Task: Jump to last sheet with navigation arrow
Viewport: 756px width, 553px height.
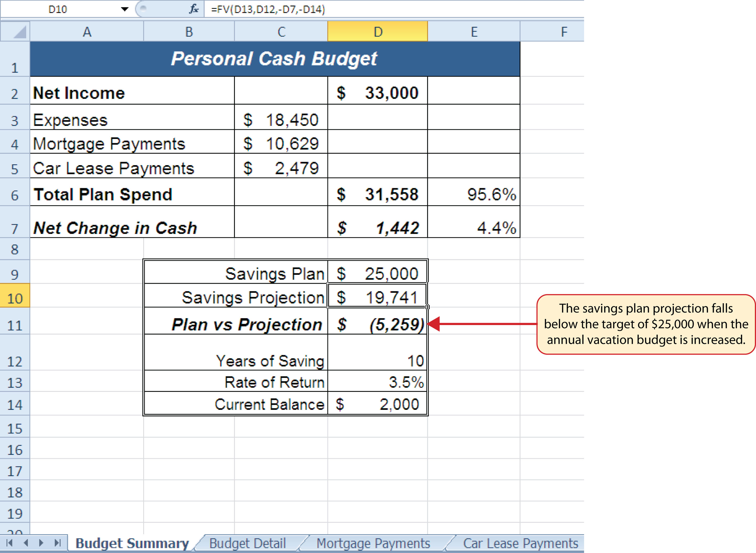Action: [58, 543]
